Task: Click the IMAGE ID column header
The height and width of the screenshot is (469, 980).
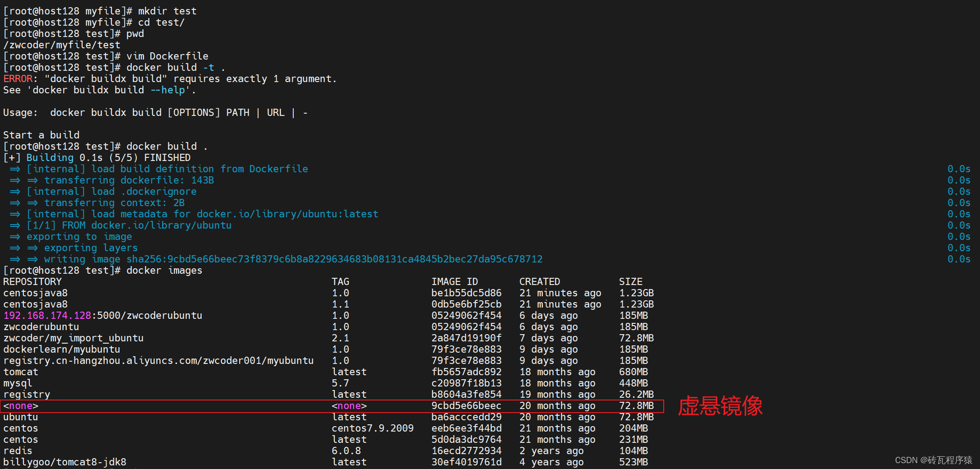Action: (x=455, y=281)
